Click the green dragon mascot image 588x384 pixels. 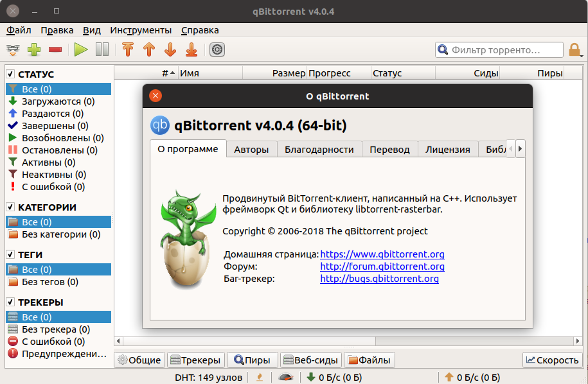coord(188,240)
